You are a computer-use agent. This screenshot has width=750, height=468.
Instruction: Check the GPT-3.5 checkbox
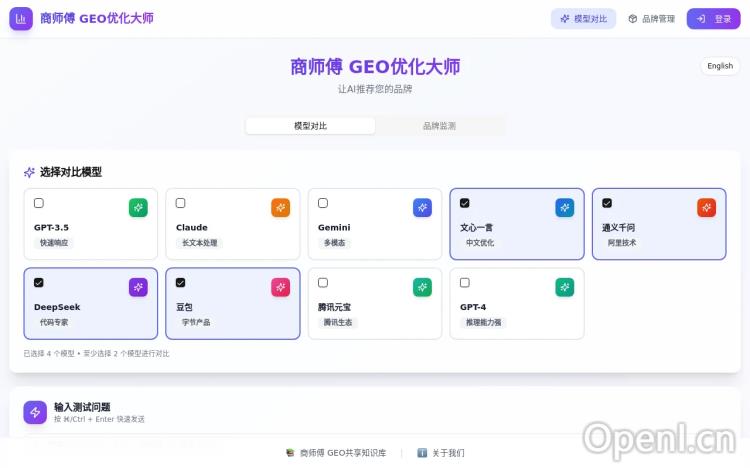click(x=39, y=203)
